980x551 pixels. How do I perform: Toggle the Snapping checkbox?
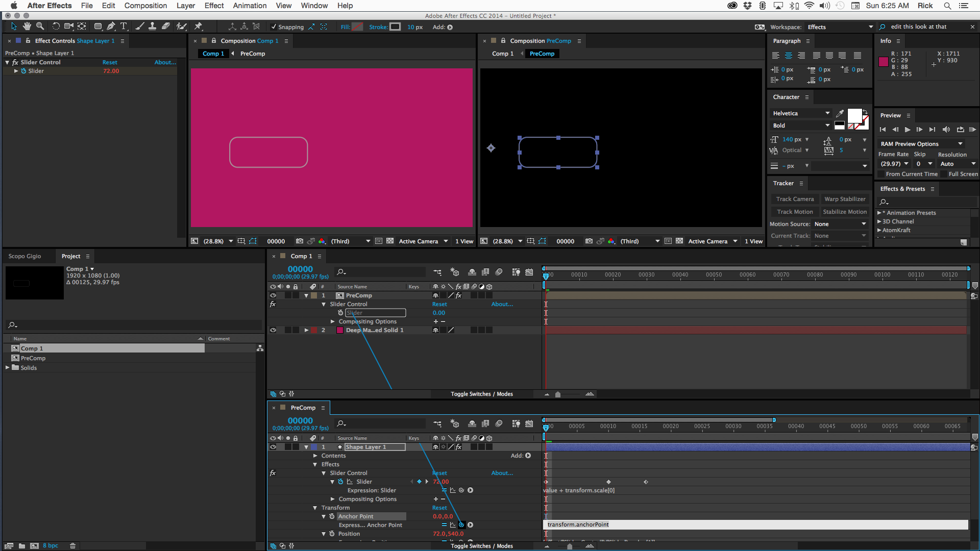click(274, 27)
